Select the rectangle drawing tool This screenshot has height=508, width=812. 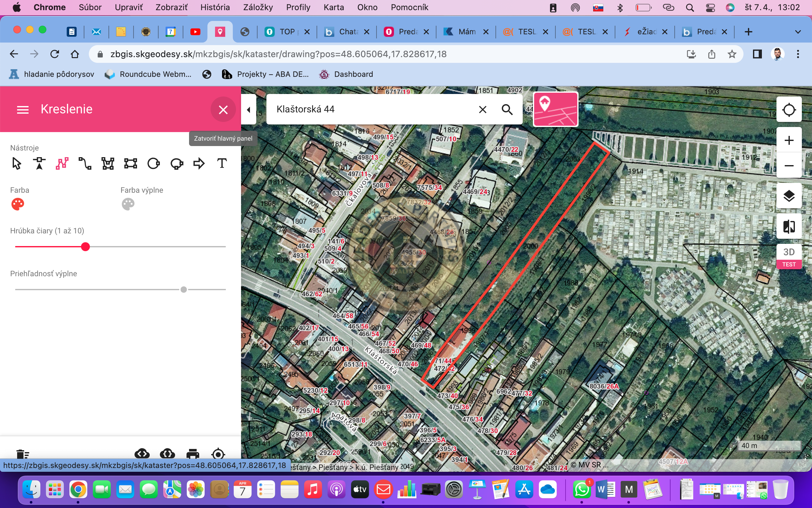[131, 164]
